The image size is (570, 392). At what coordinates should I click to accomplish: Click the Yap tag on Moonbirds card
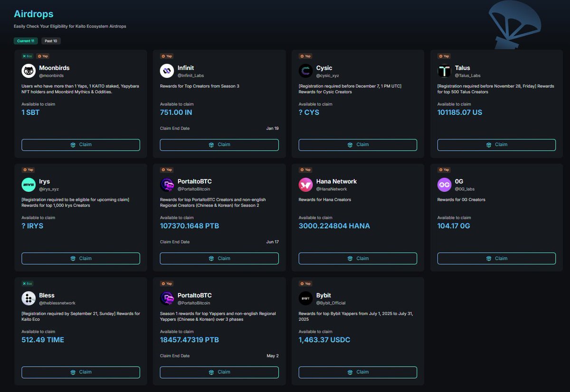coord(43,56)
